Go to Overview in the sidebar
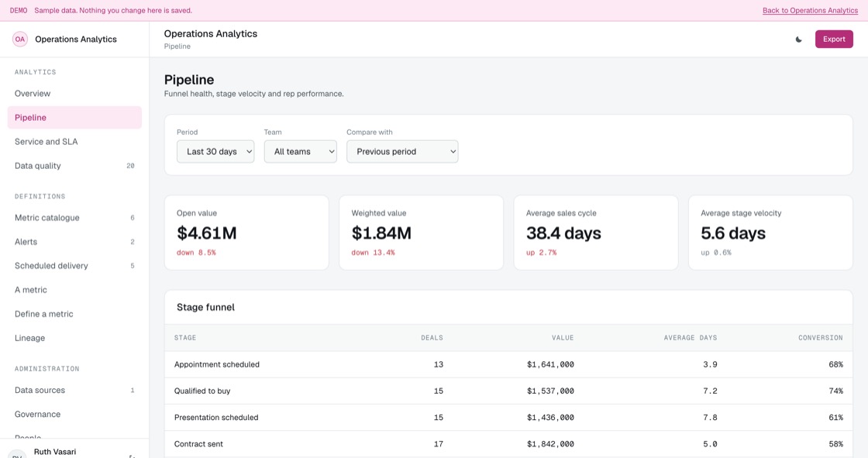Image resolution: width=868 pixels, height=458 pixels. pos(74,94)
